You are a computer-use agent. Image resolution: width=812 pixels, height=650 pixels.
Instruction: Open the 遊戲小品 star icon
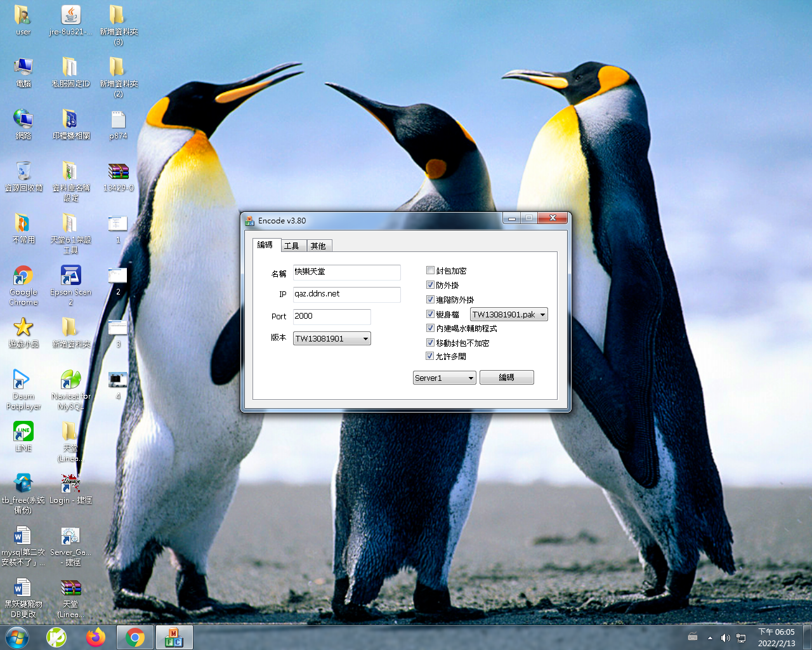[23, 332]
